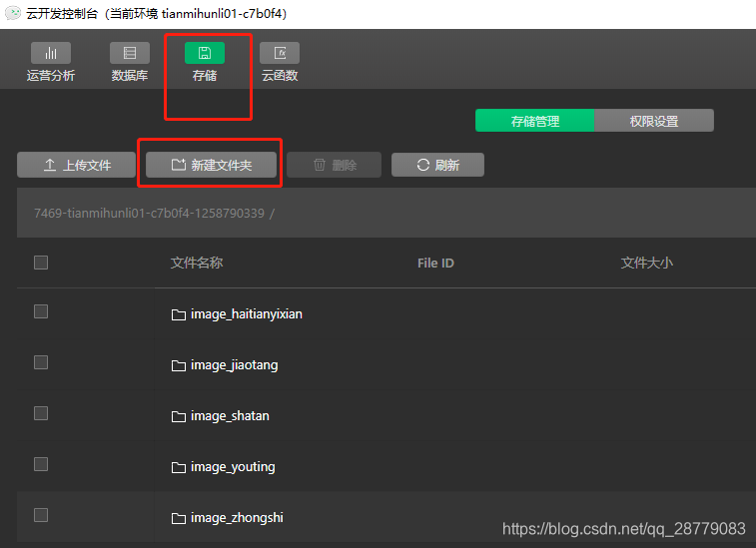The width and height of the screenshot is (756, 548).
Task: Tick the select-all checkbox in the header row
Action: pyautogui.click(x=41, y=263)
